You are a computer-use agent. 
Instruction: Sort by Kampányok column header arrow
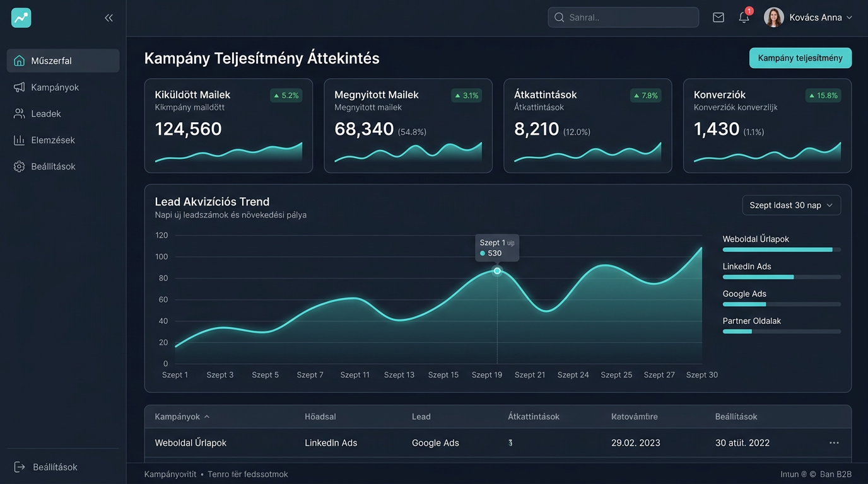click(207, 417)
